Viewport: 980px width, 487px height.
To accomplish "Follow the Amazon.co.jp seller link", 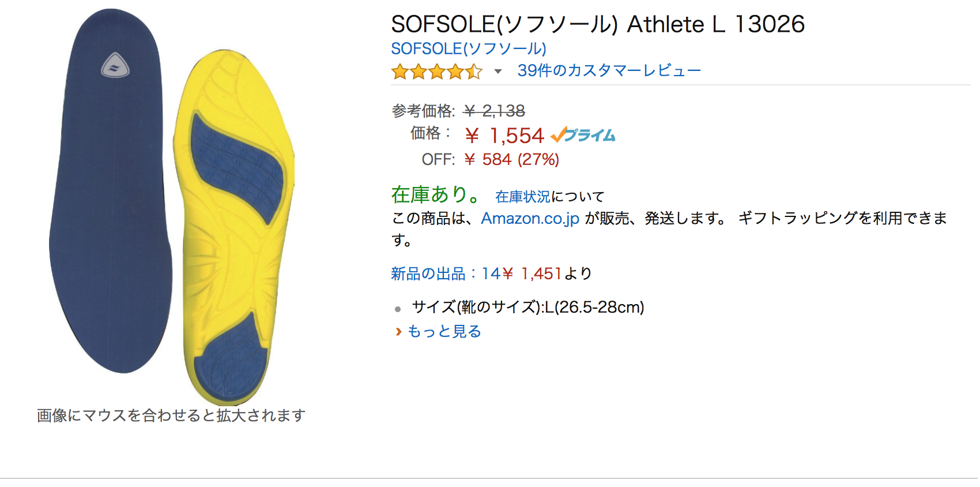I will pyautogui.click(x=530, y=219).
